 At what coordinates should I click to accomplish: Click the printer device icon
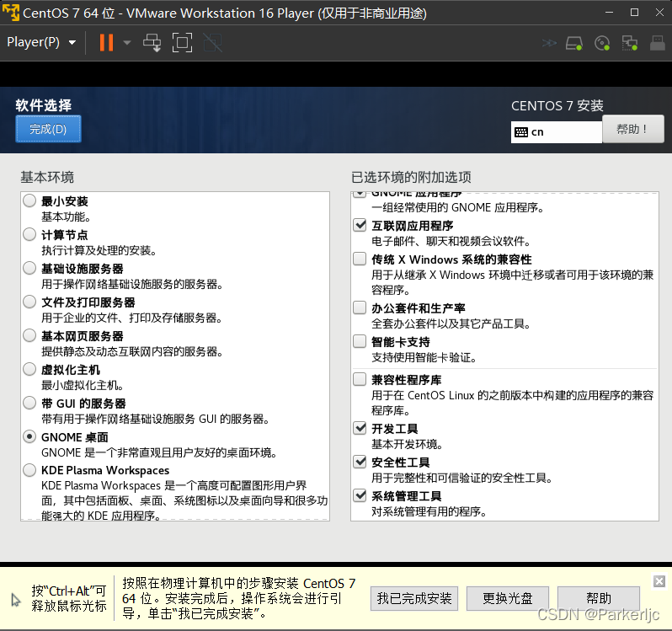[x=658, y=43]
